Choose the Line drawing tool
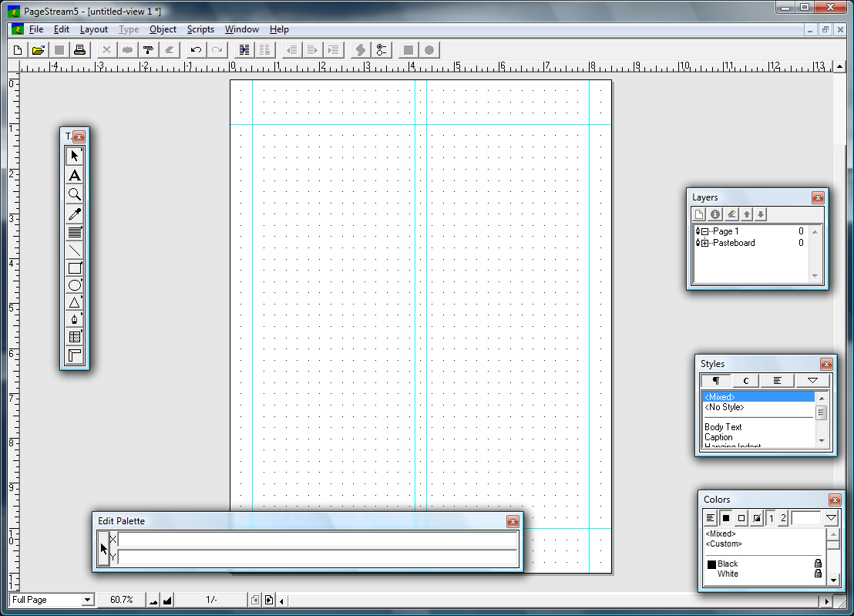This screenshot has height=616, width=854. pos(75,250)
